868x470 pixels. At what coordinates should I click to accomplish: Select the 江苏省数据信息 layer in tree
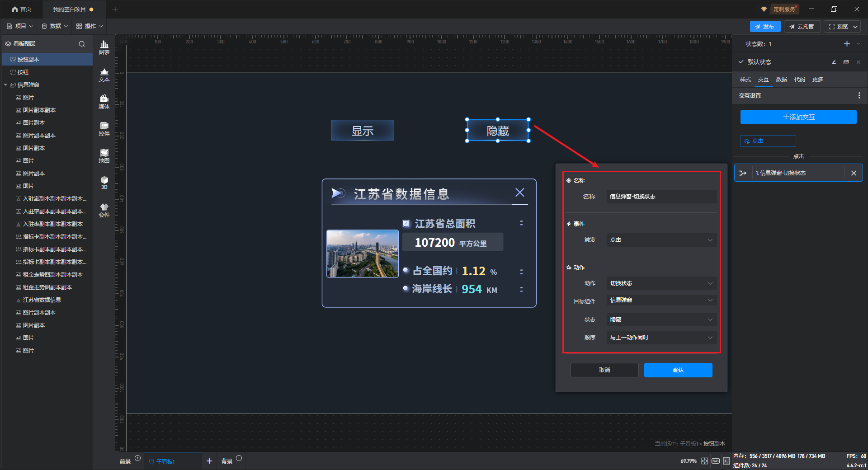42,300
